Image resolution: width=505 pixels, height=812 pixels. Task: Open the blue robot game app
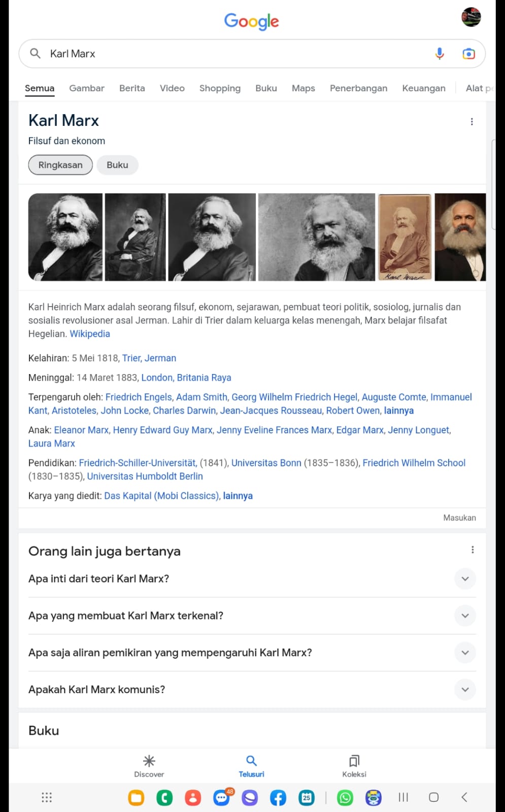pyautogui.click(x=374, y=798)
